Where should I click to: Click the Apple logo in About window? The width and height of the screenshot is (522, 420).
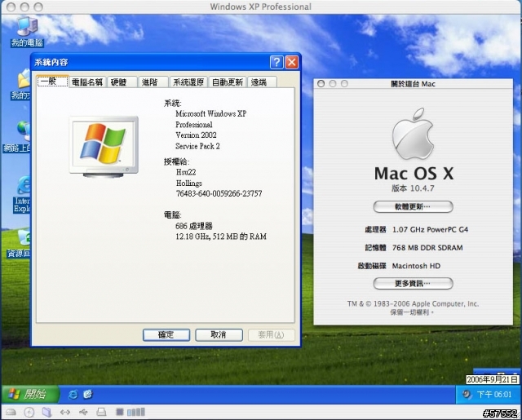pos(413,134)
